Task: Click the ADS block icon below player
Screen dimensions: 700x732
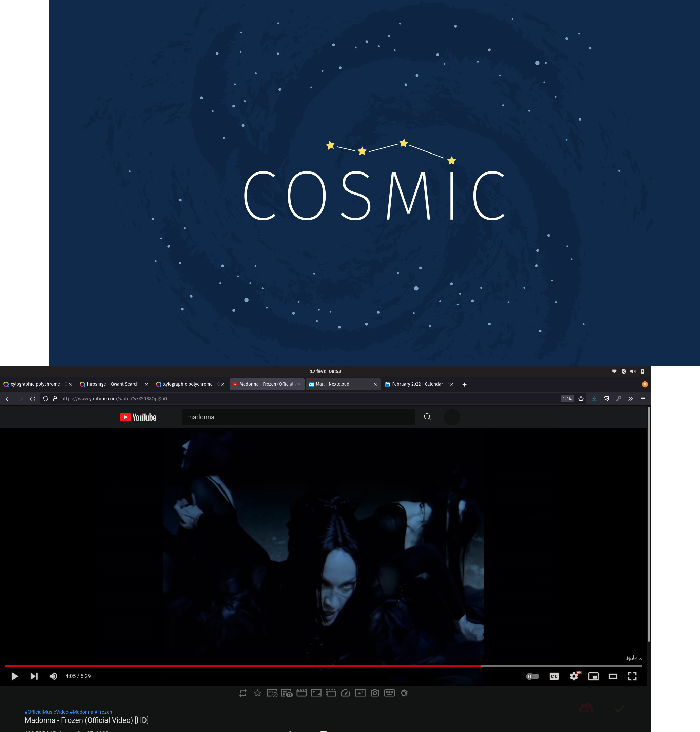Action: pos(272,693)
